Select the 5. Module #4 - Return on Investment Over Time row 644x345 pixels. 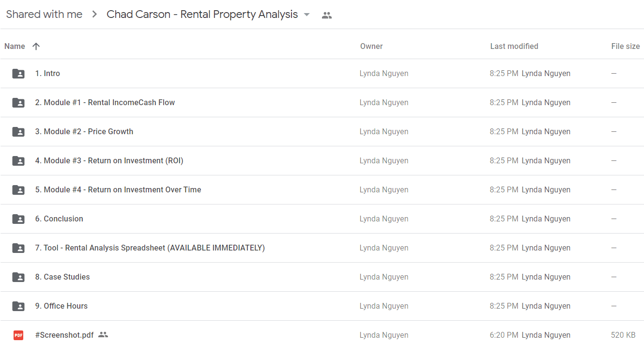(x=322, y=190)
